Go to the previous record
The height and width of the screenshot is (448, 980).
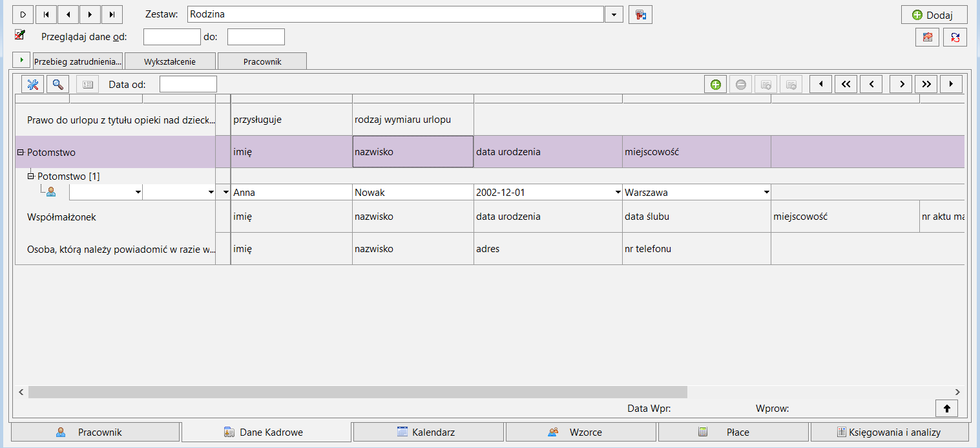[68, 14]
